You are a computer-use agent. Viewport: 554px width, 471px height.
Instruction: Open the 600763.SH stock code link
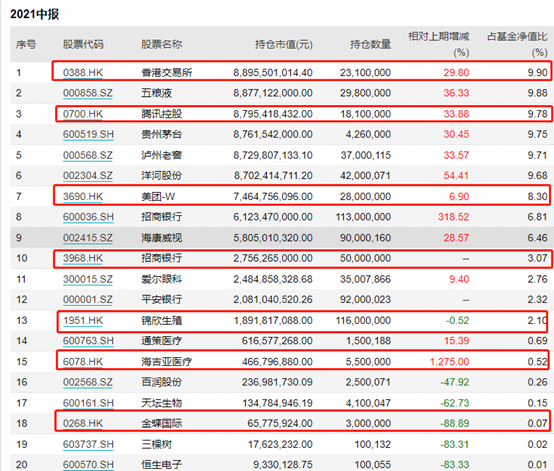(x=88, y=341)
